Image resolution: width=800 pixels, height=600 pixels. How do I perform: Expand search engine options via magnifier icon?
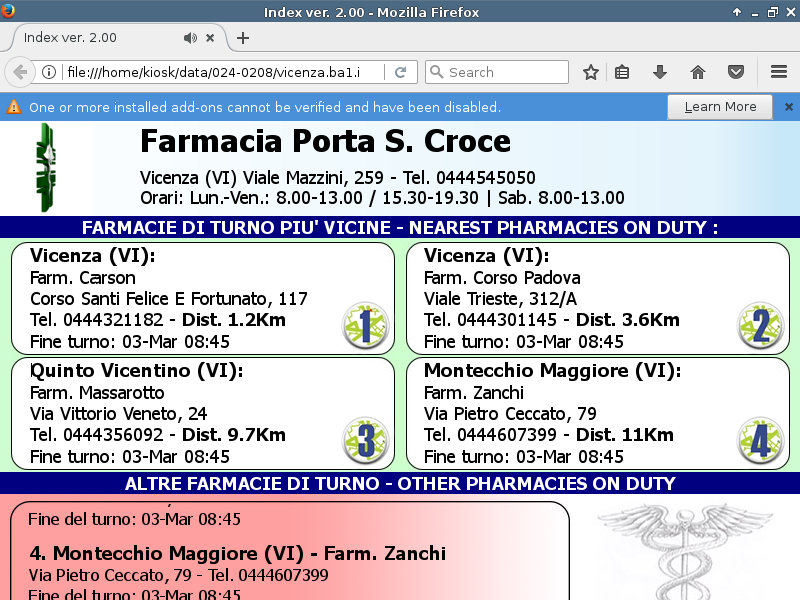436,72
